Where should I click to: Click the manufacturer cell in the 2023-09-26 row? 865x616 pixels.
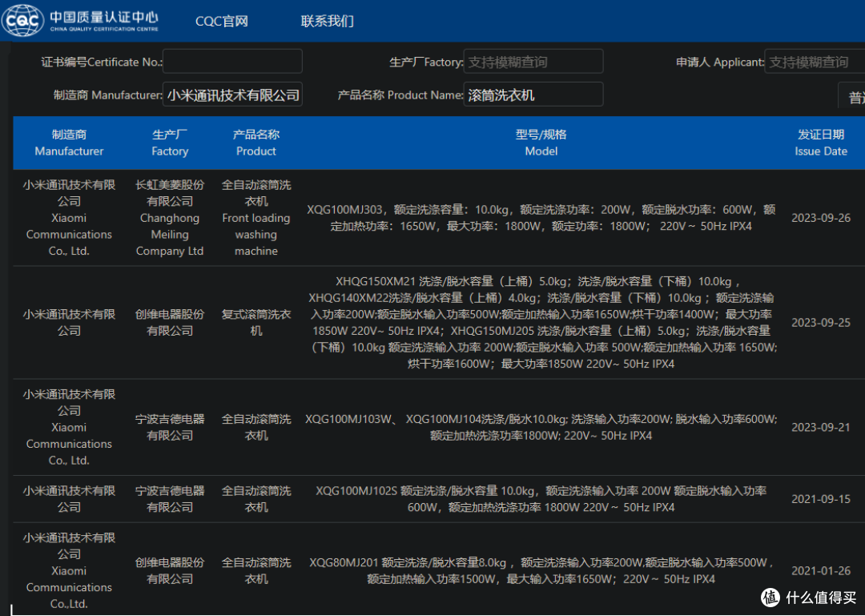tap(69, 217)
